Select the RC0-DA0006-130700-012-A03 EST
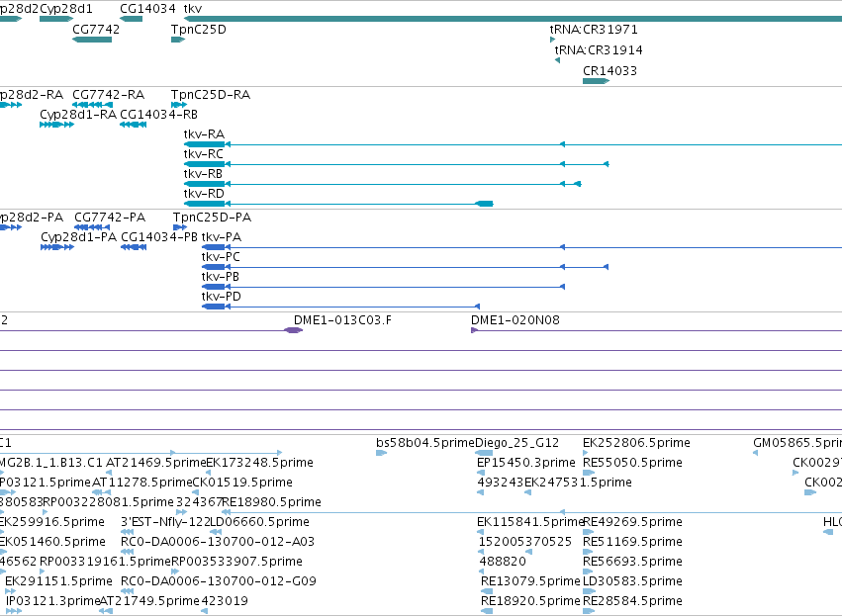The width and height of the screenshot is (842, 616). (x=128, y=552)
